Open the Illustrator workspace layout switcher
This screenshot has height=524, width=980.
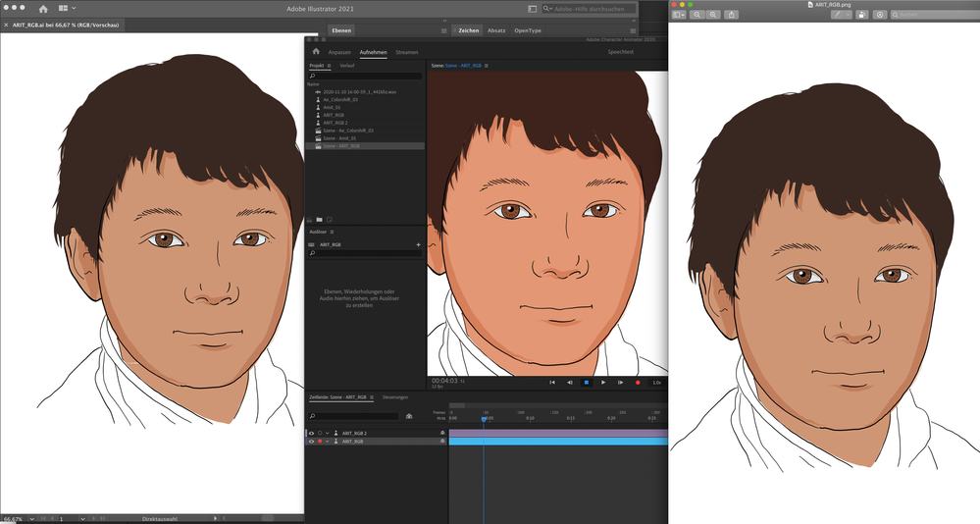(x=67, y=8)
